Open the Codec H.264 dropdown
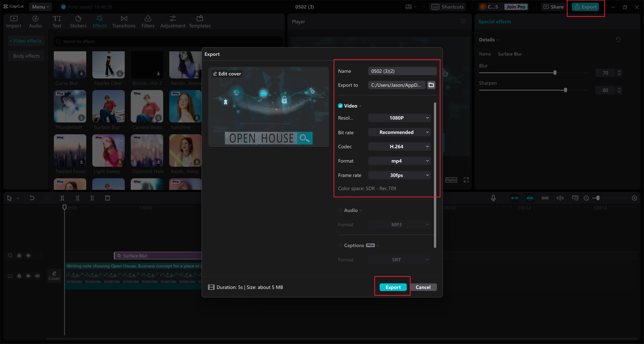 (x=399, y=147)
